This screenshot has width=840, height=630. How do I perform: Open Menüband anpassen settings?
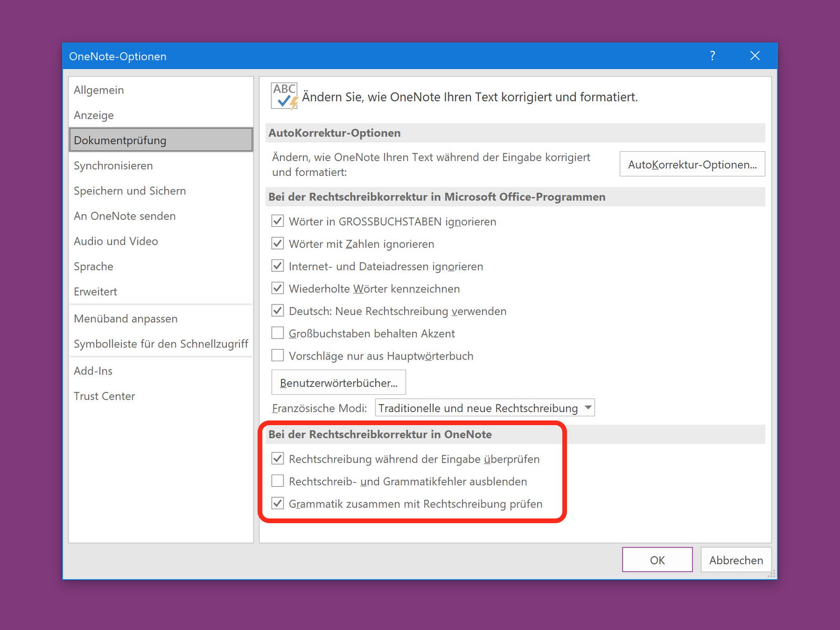tap(161, 319)
